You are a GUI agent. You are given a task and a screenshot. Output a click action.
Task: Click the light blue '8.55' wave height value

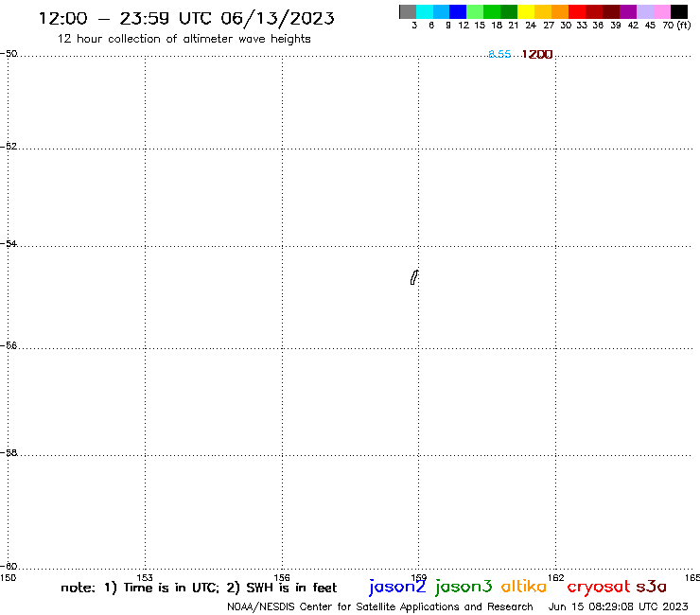pos(499,54)
